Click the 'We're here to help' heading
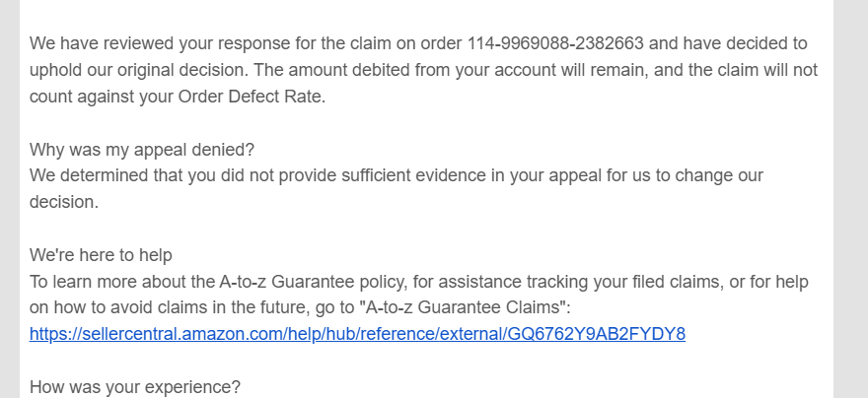The image size is (868, 398). click(x=101, y=255)
